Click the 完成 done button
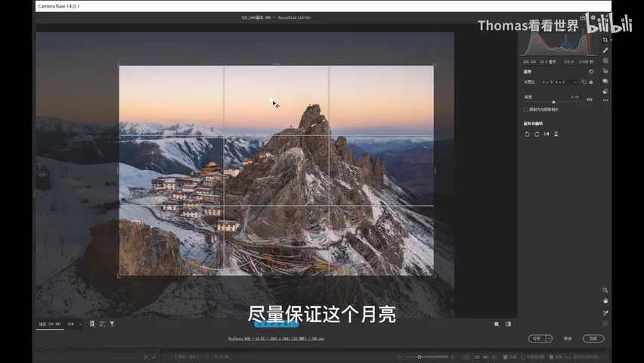Screen dimensions: 644x363 click(593, 339)
